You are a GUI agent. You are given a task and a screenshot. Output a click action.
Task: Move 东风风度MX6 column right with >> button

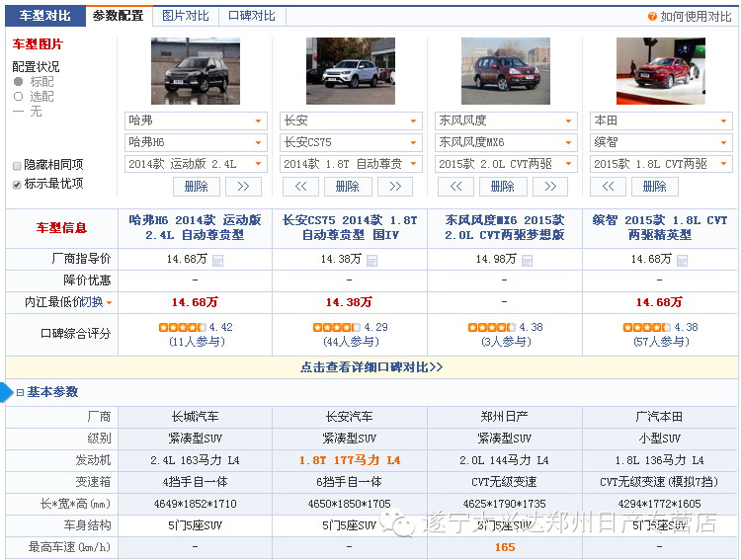point(550,187)
